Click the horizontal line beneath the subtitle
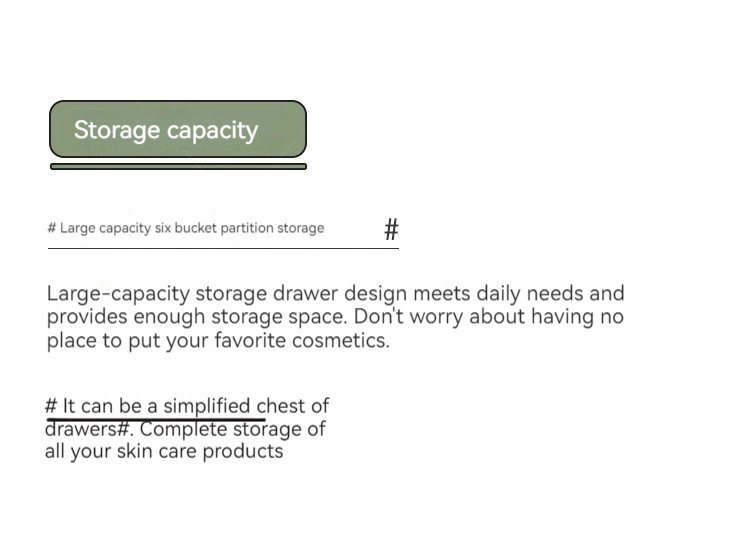This screenshot has height=536, width=750. point(222,247)
